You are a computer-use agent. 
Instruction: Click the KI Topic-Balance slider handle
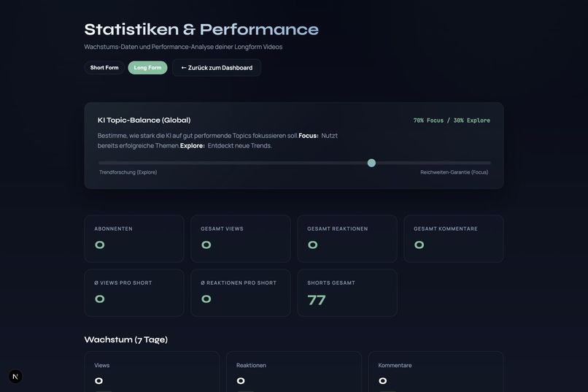(x=371, y=163)
